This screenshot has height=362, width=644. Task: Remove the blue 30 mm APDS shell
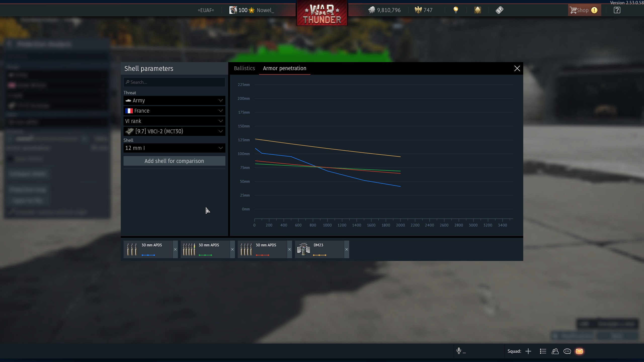point(175,249)
